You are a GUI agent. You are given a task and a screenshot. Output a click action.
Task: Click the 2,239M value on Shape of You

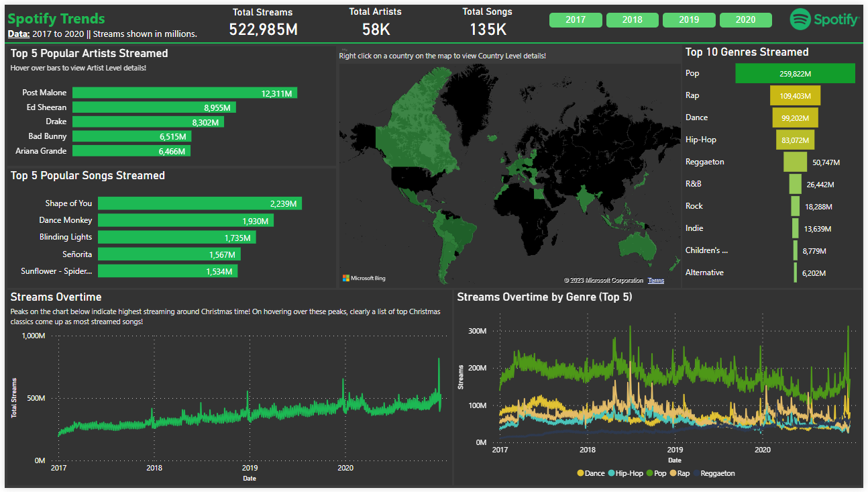[283, 203]
